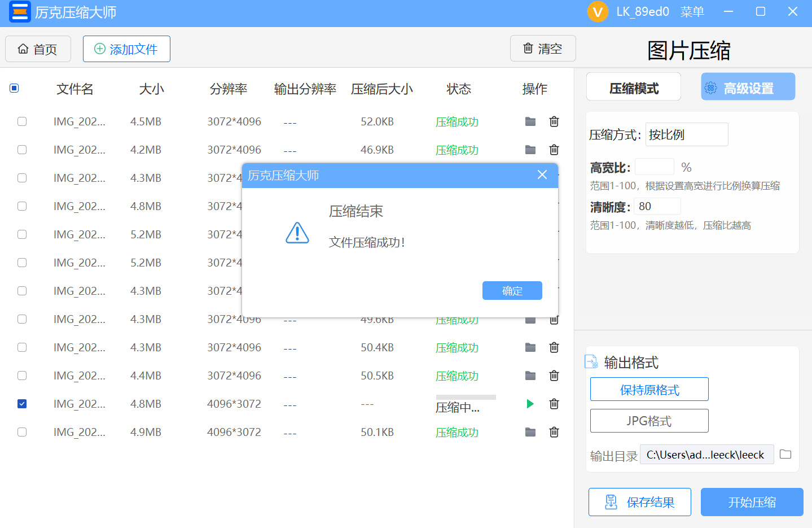This screenshot has height=528, width=812.
Task: Check the box for the 4.5MB file
Action: (x=22, y=121)
